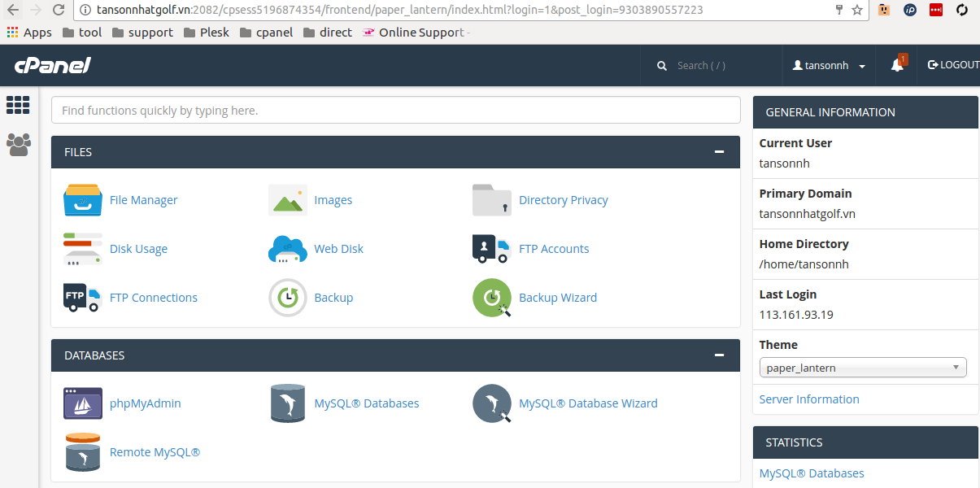
Task: Open the Apps bookmarks shortcut
Action: 29,33
